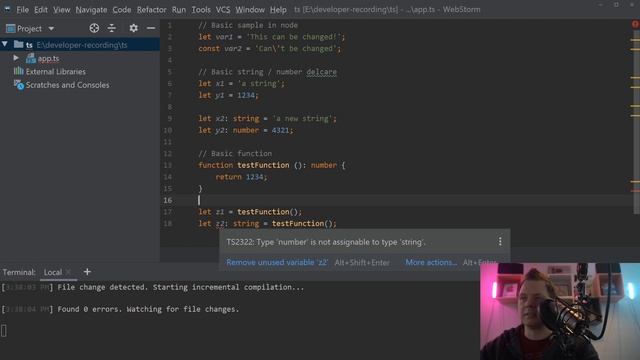The width and height of the screenshot is (640, 360).
Task: Click the collapse all icon in Project panel
Action: point(111,28)
